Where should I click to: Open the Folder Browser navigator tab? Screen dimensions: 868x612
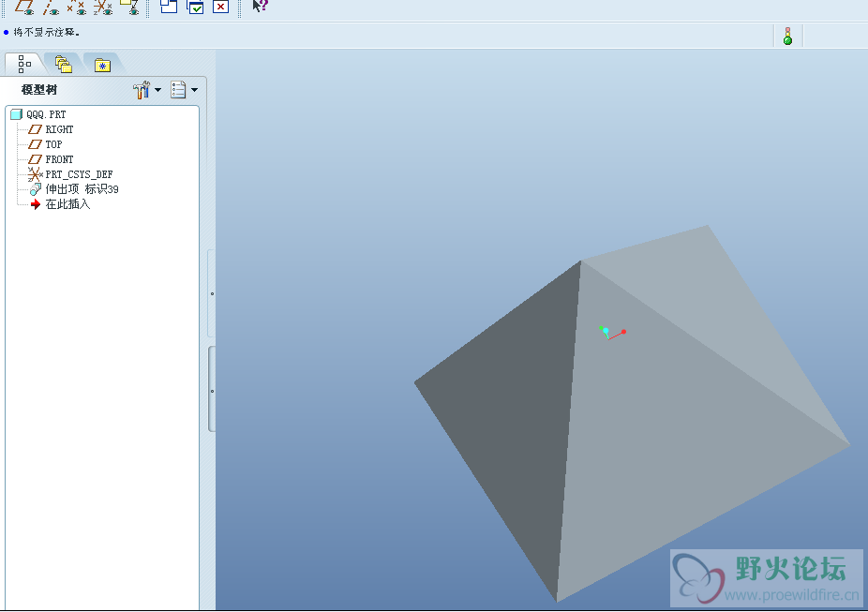(64, 64)
